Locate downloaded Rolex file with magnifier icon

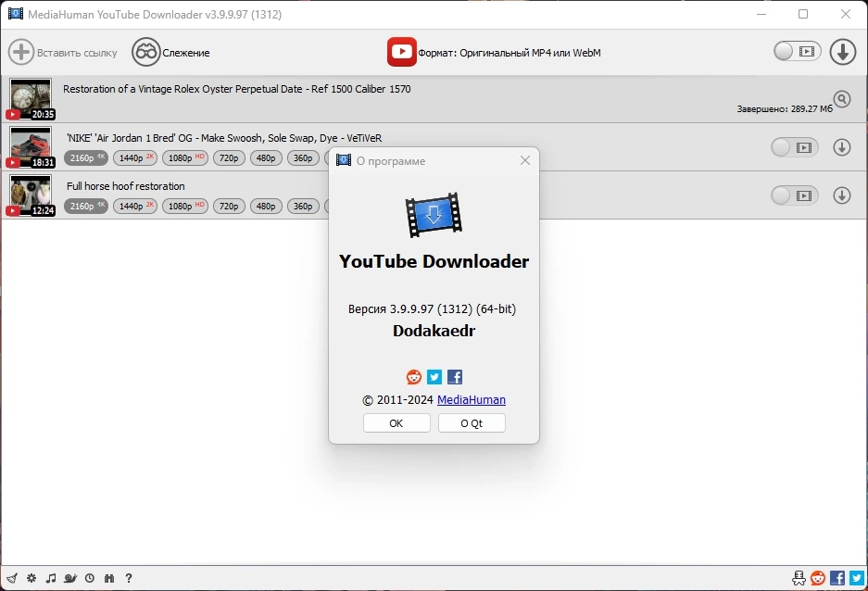(x=842, y=99)
